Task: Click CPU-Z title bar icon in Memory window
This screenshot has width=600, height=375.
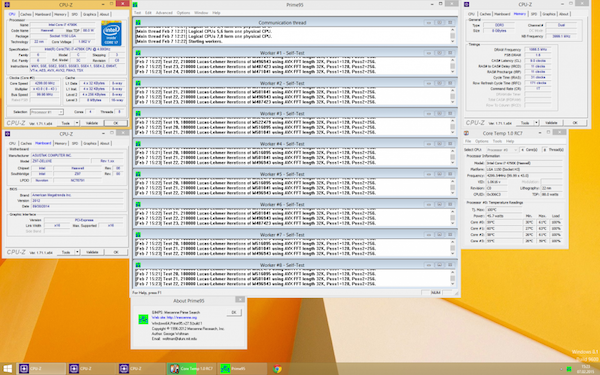Action: click(466, 4)
